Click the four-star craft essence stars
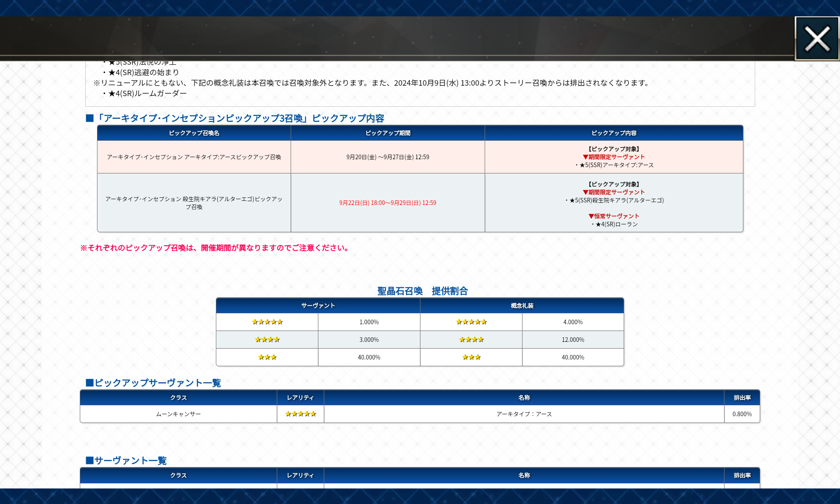 tap(471, 340)
